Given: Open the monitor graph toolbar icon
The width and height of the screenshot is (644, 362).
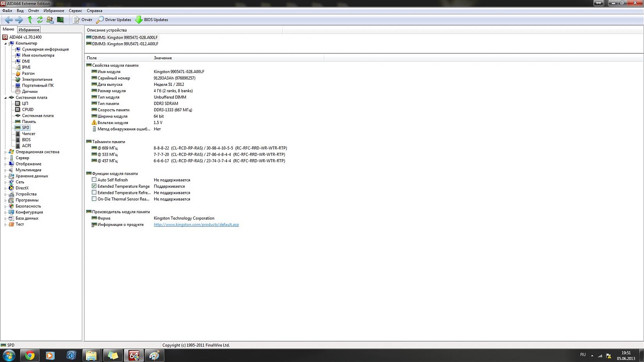Looking at the screenshot, I should 60,20.
